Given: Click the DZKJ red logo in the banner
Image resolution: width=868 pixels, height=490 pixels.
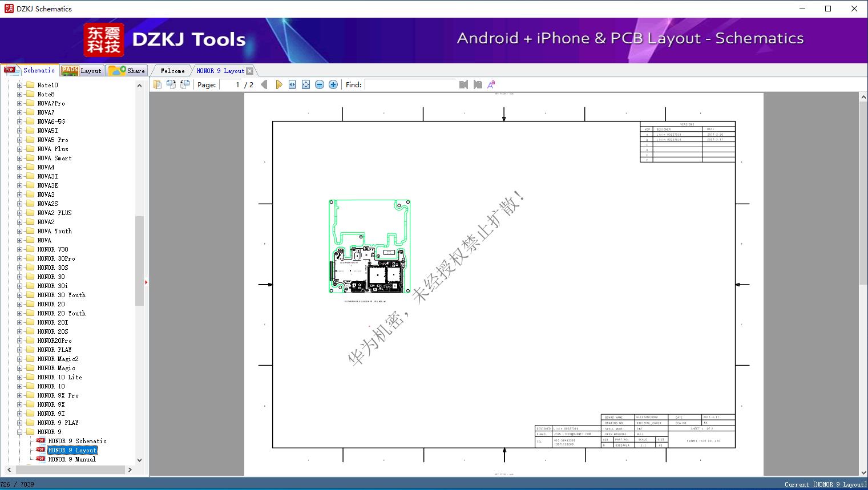Looking at the screenshot, I should click(x=103, y=40).
